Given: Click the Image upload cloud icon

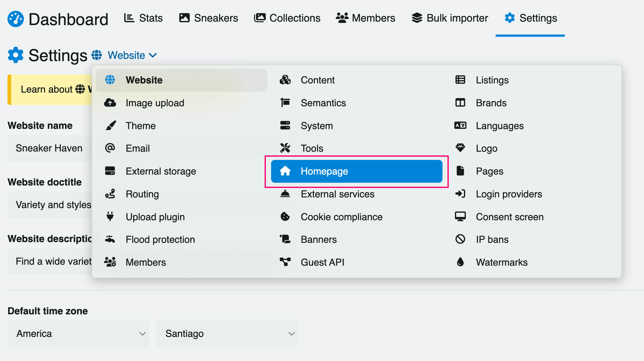Looking at the screenshot, I should 110,103.
